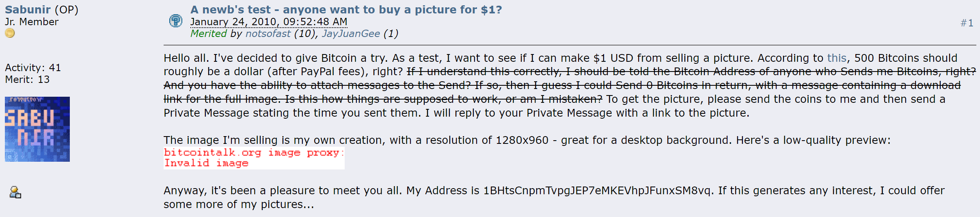Click the January 24, 2010 post timestamp
980x217 pixels.
[268, 22]
